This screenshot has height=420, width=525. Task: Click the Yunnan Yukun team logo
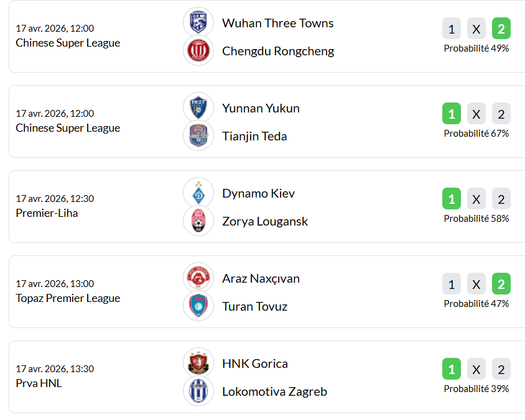[x=198, y=108]
